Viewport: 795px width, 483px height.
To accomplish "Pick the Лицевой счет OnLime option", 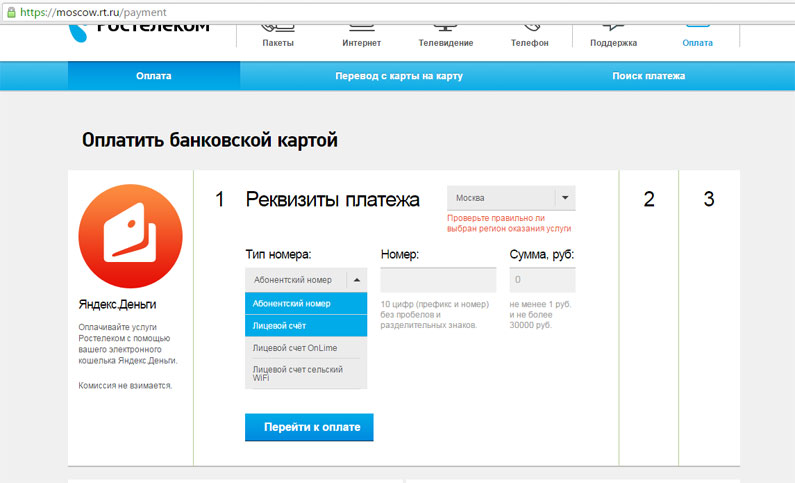I will 305,347.
